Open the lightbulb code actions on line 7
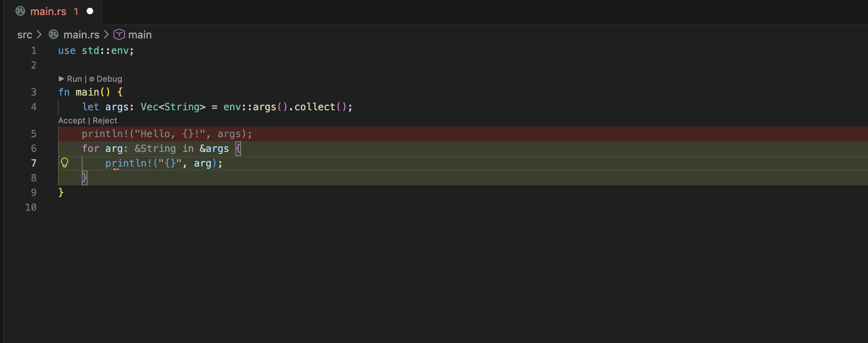 point(65,163)
